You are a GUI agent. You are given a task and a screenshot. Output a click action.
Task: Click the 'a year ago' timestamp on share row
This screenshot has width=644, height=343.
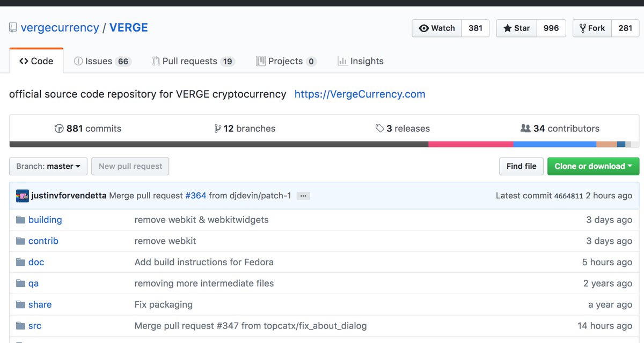click(x=610, y=304)
